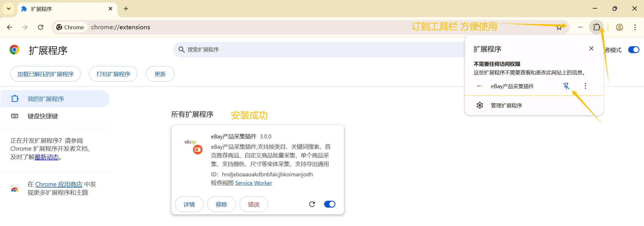644x226 pixels.
Task: Reload the chrome://extensions page
Action: [41, 27]
